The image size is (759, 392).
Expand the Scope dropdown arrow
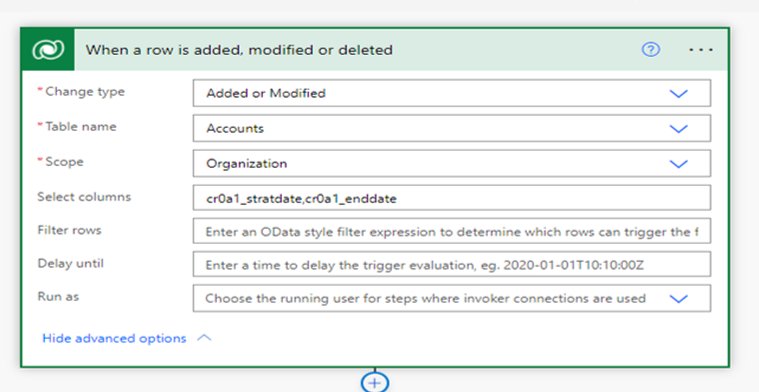(x=678, y=164)
